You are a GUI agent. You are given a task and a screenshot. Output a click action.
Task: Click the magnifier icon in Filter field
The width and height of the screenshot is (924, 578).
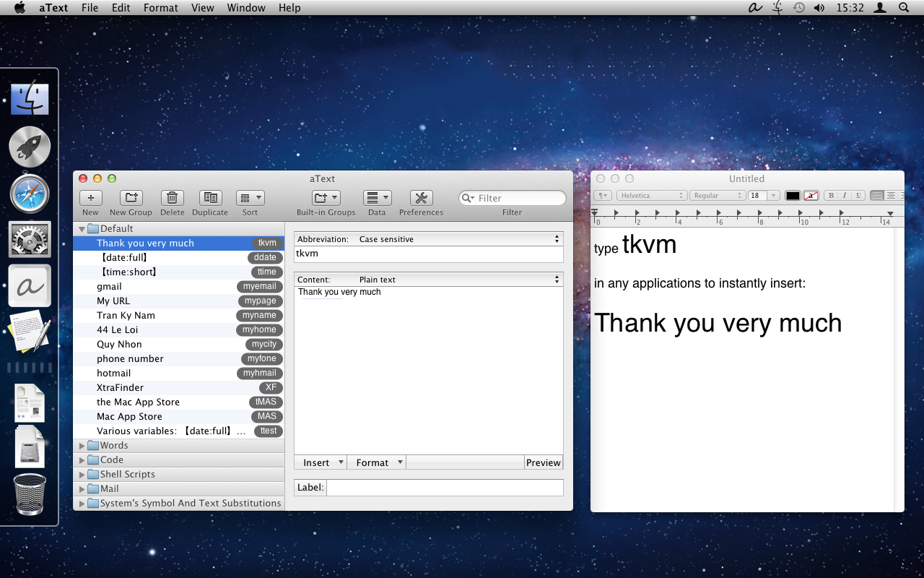(468, 198)
